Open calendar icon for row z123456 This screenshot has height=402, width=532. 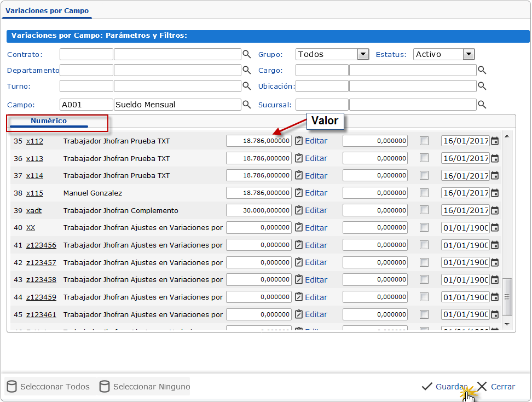[x=495, y=245]
